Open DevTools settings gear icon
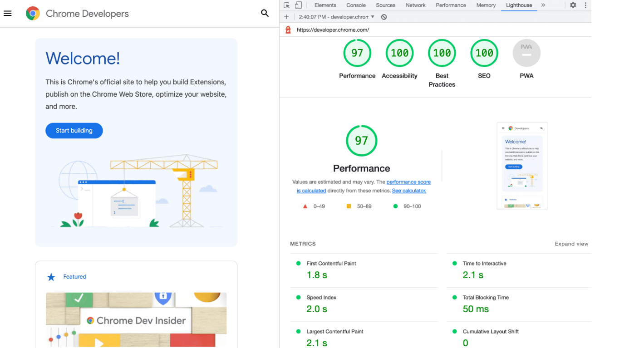 [573, 5]
